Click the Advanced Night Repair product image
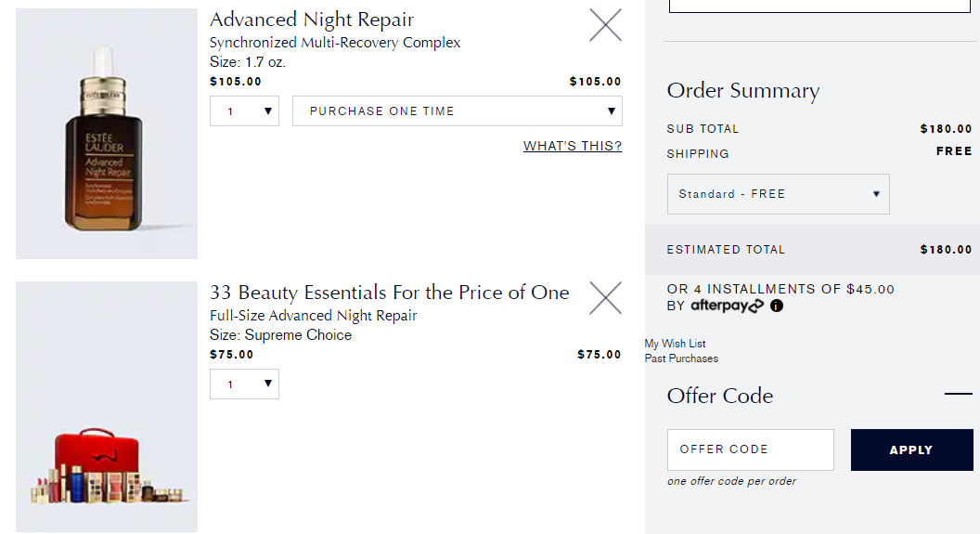This screenshot has height=534, width=980. coord(107,134)
